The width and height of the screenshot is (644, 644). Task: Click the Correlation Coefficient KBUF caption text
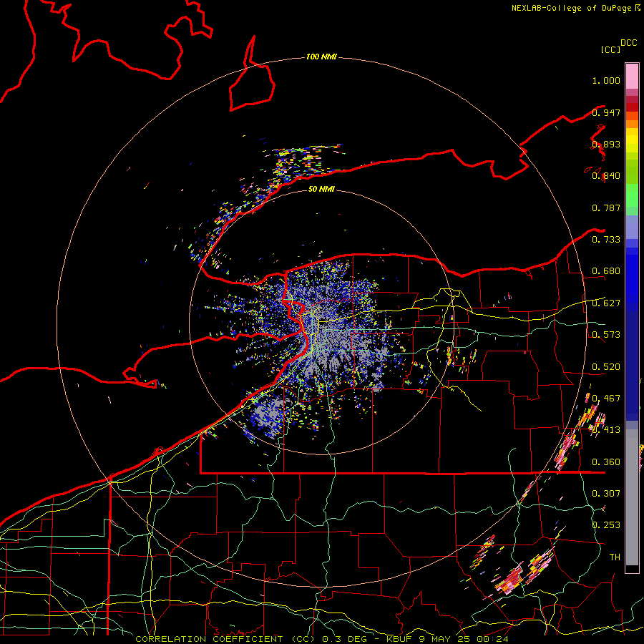coord(321,639)
